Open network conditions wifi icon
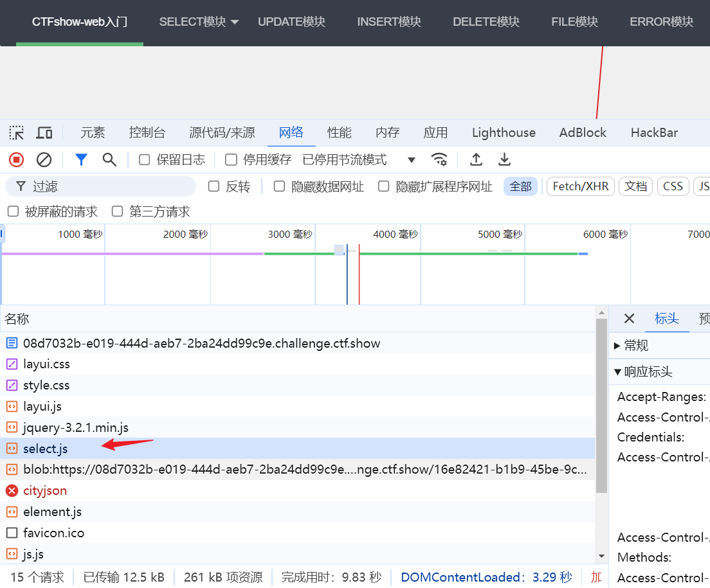Image resolution: width=710 pixels, height=588 pixels. [439, 159]
